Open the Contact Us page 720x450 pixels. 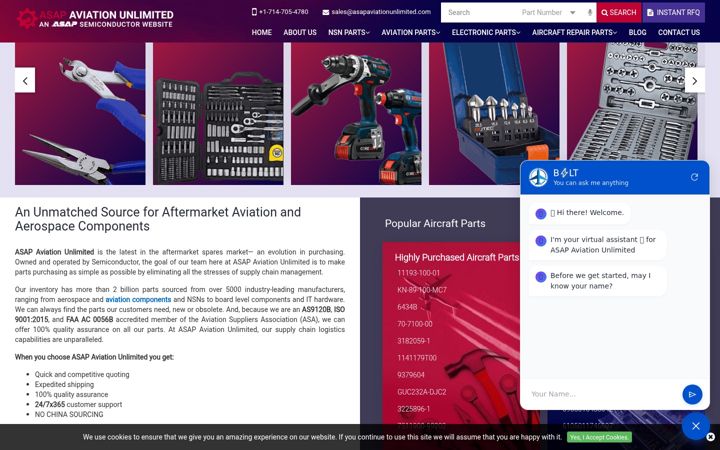point(679,33)
